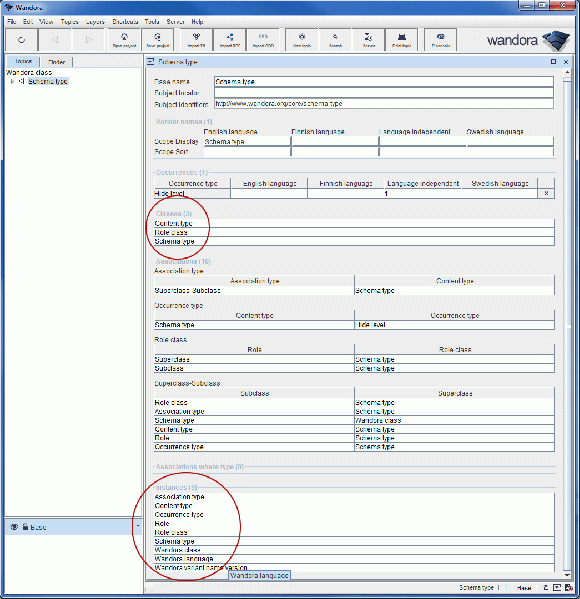580x599 pixels.
Task: Click the Wandora logo
Action: click(x=528, y=40)
